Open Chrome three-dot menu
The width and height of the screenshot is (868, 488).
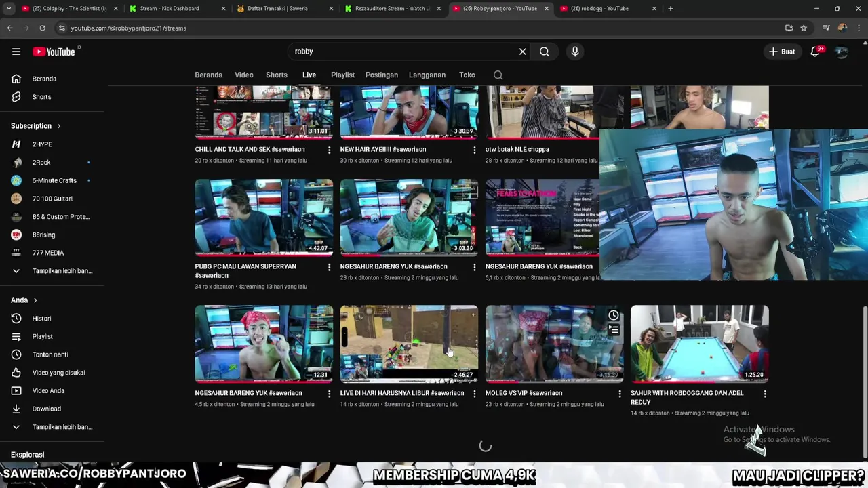click(859, 28)
